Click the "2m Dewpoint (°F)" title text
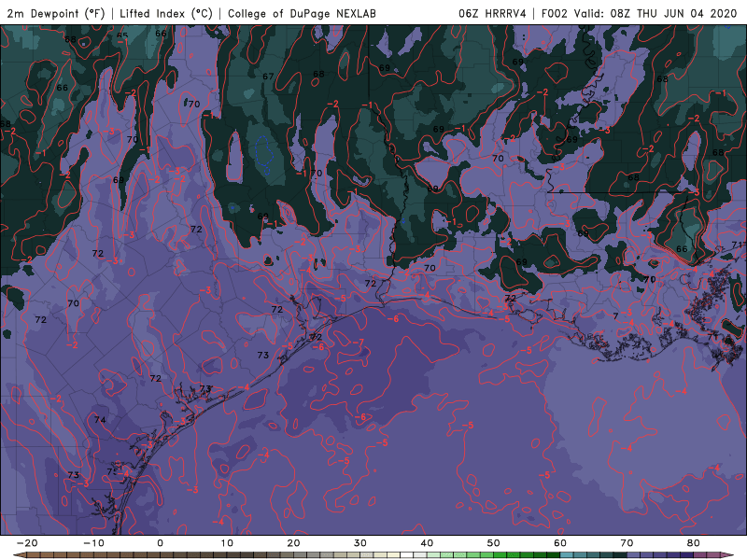 point(55,14)
